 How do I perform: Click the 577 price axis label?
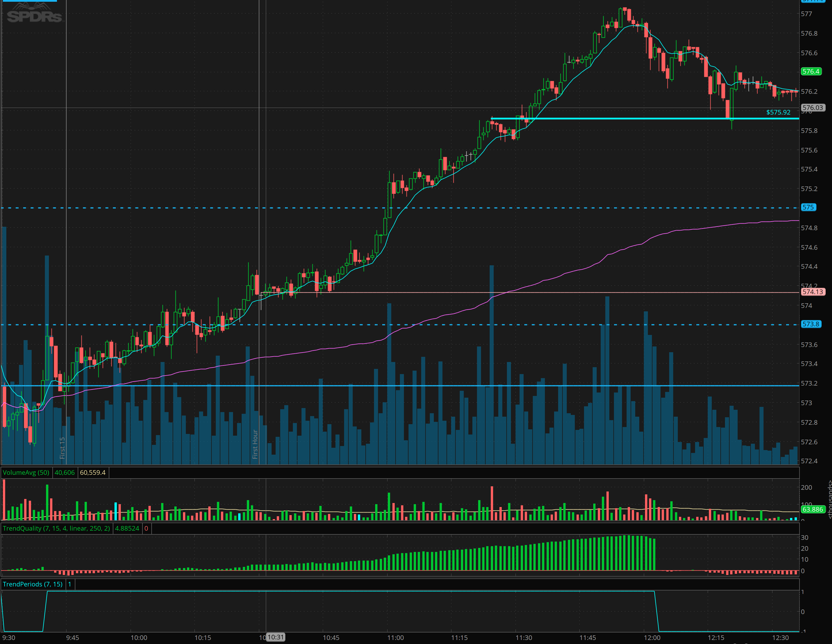(806, 14)
